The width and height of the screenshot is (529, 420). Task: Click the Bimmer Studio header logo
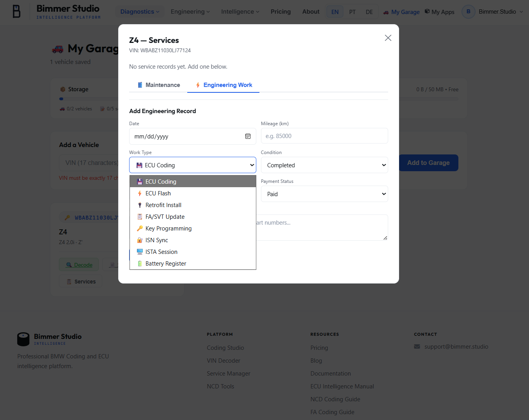click(56, 12)
